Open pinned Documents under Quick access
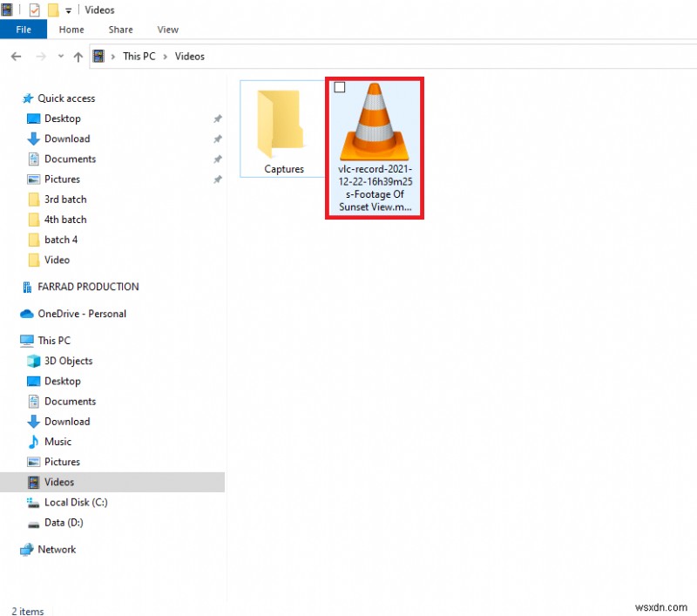The height and width of the screenshot is (616, 697). (70, 159)
